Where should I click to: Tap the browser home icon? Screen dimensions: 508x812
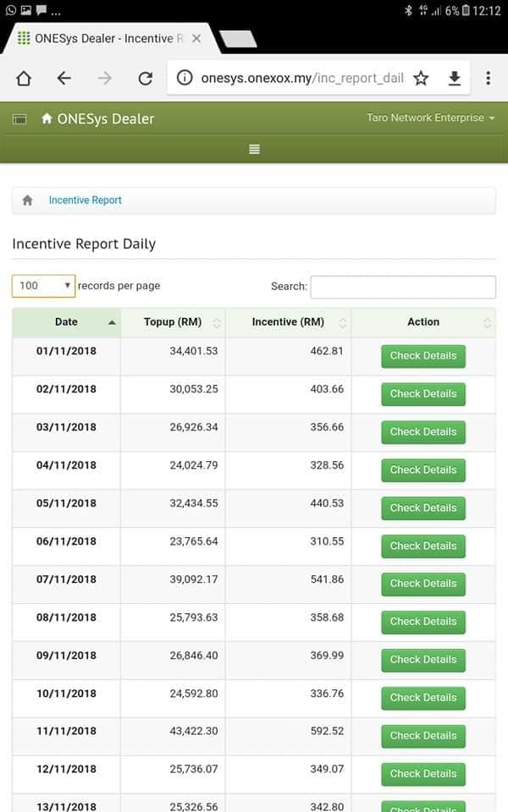[x=24, y=78]
